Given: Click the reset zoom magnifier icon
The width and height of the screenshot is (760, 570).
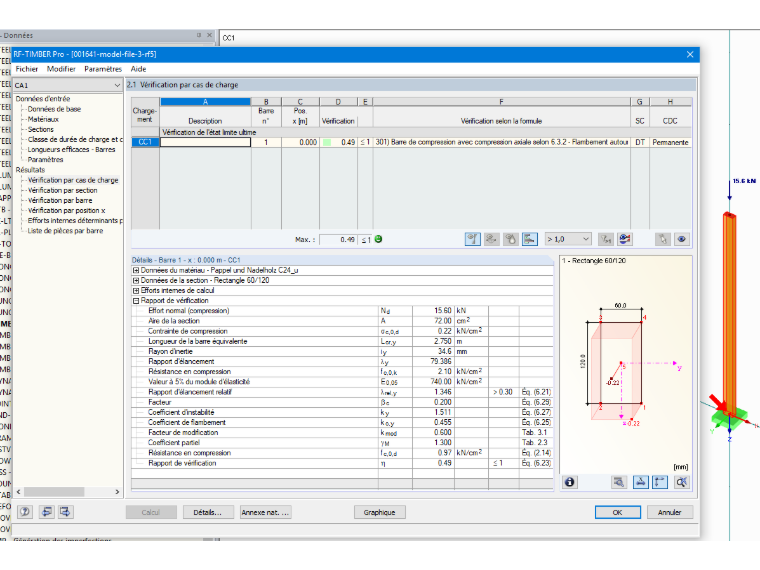Looking at the screenshot, I should pos(681,482).
